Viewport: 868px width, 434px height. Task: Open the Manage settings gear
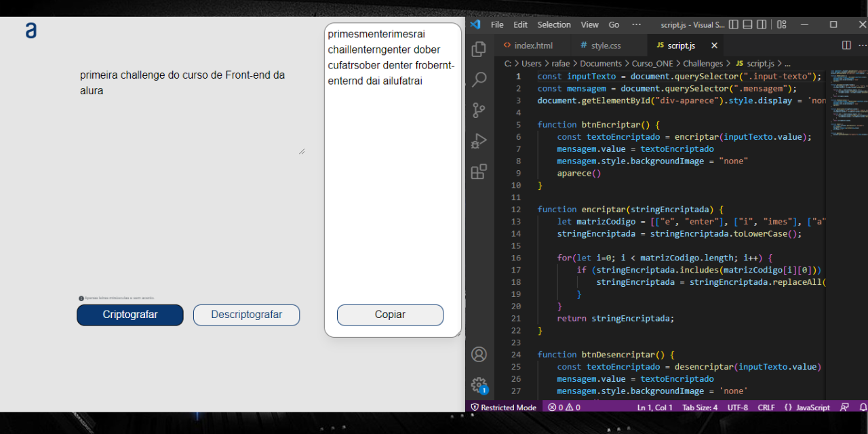tap(479, 384)
